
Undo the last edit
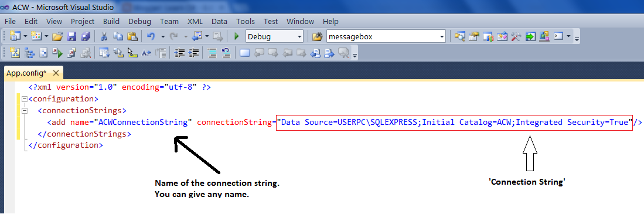(x=151, y=36)
